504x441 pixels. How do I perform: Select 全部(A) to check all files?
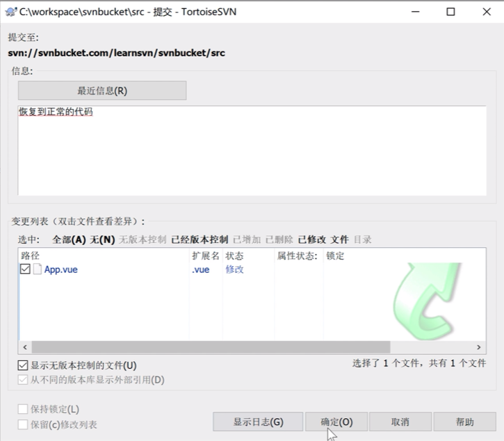69,240
